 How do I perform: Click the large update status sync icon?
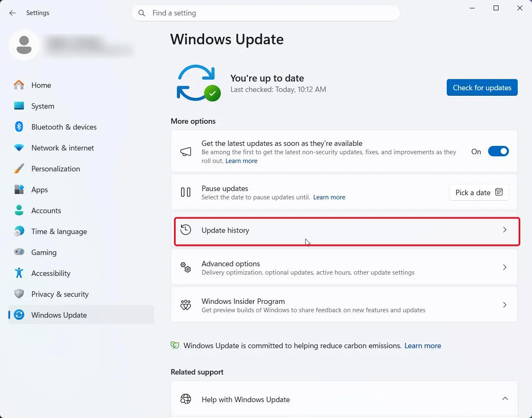(x=198, y=83)
